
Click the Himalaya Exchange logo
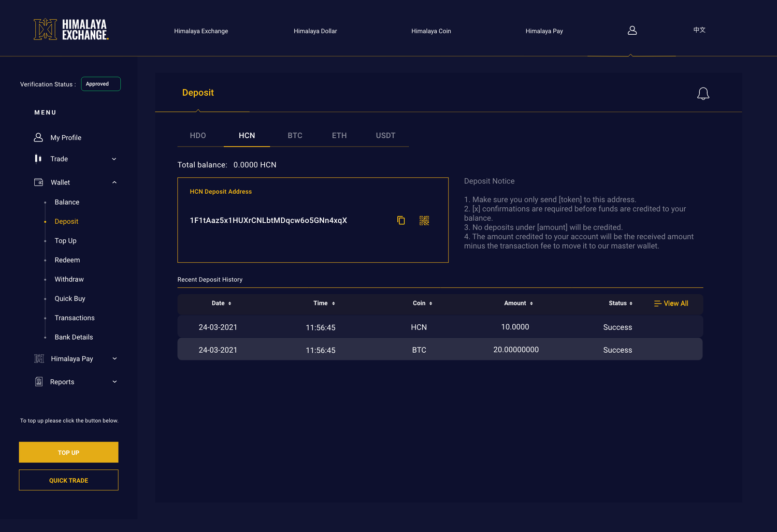click(71, 30)
